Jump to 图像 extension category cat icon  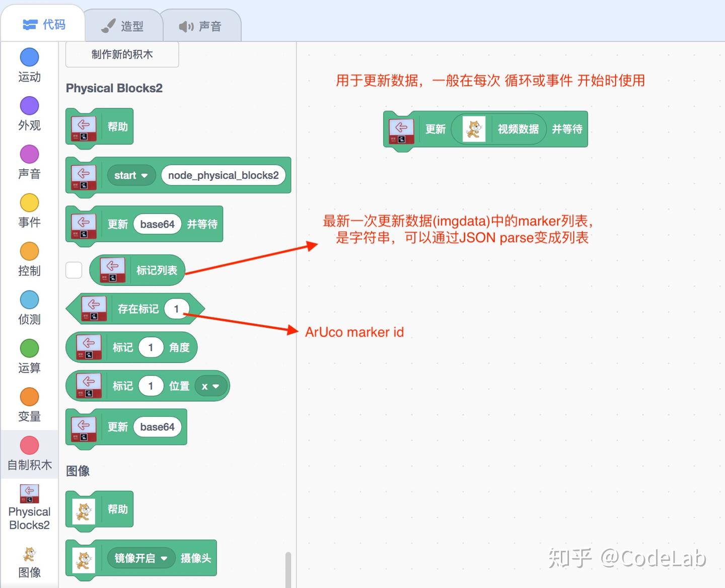click(29, 554)
